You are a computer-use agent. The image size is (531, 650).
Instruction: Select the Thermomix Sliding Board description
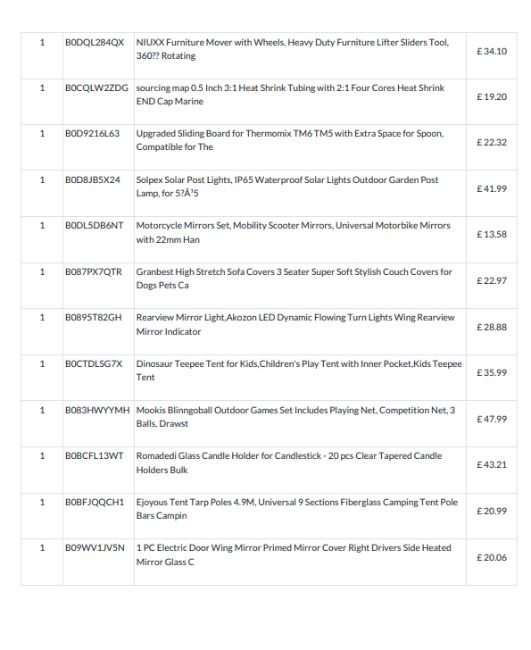[x=290, y=140]
